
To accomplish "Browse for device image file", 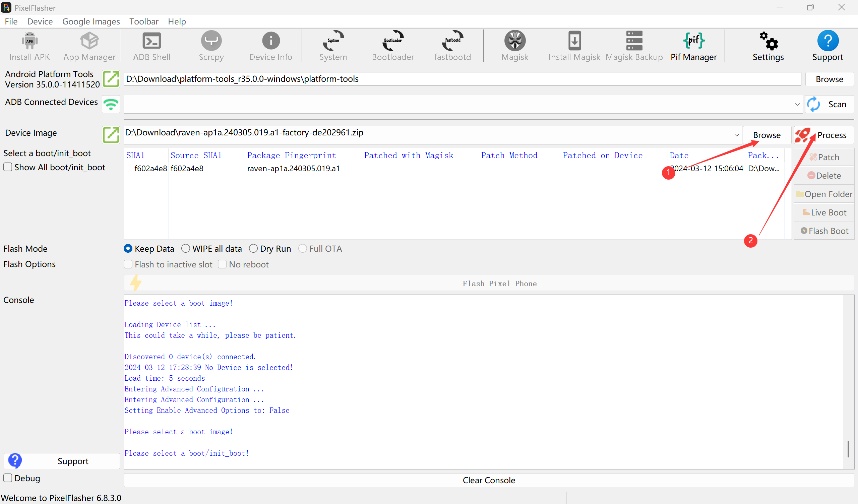I will tap(767, 135).
